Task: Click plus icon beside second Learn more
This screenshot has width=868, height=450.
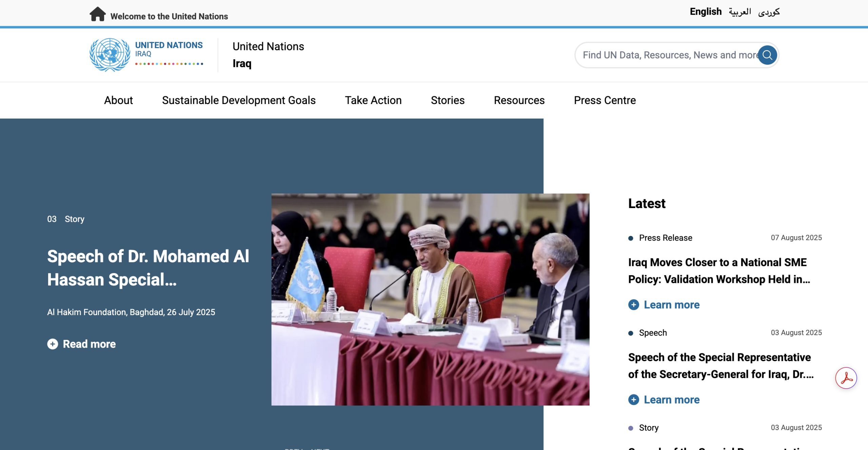Action: tap(633, 400)
